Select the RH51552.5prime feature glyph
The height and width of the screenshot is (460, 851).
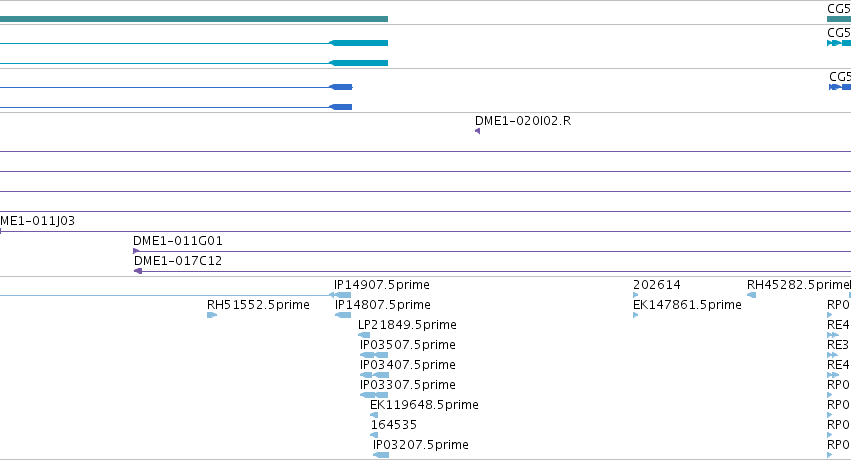[212, 315]
